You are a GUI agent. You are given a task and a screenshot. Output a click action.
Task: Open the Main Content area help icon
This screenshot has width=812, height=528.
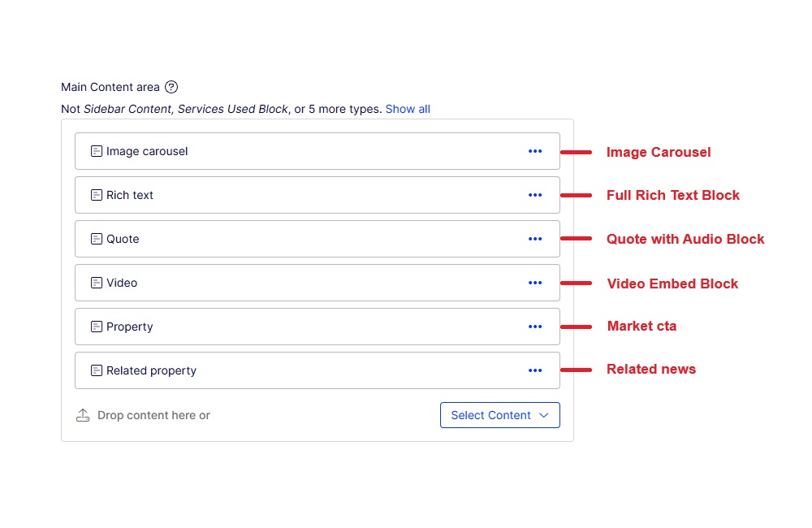click(171, 87)
